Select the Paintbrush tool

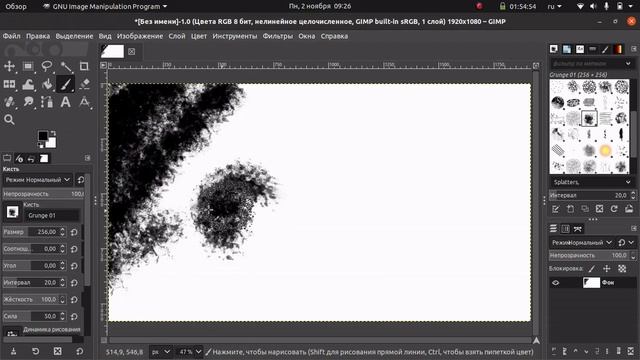pyautogui.click(x=65, y=84)
